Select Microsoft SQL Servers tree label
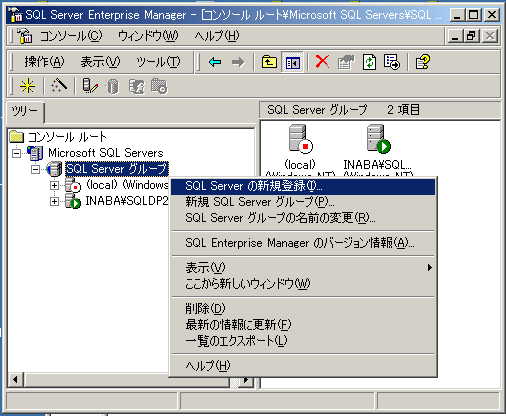506x416 pixels. click(106, 153)
